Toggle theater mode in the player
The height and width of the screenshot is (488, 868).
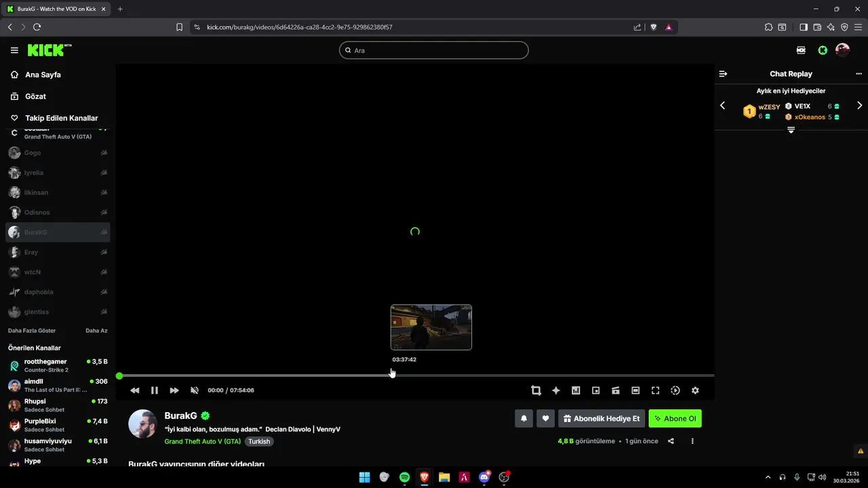635,390
